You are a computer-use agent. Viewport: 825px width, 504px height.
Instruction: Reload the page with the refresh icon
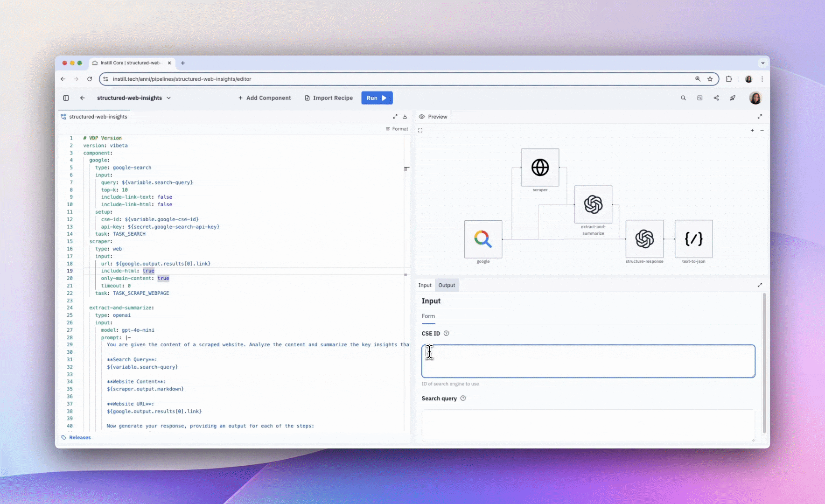(90, 79)
